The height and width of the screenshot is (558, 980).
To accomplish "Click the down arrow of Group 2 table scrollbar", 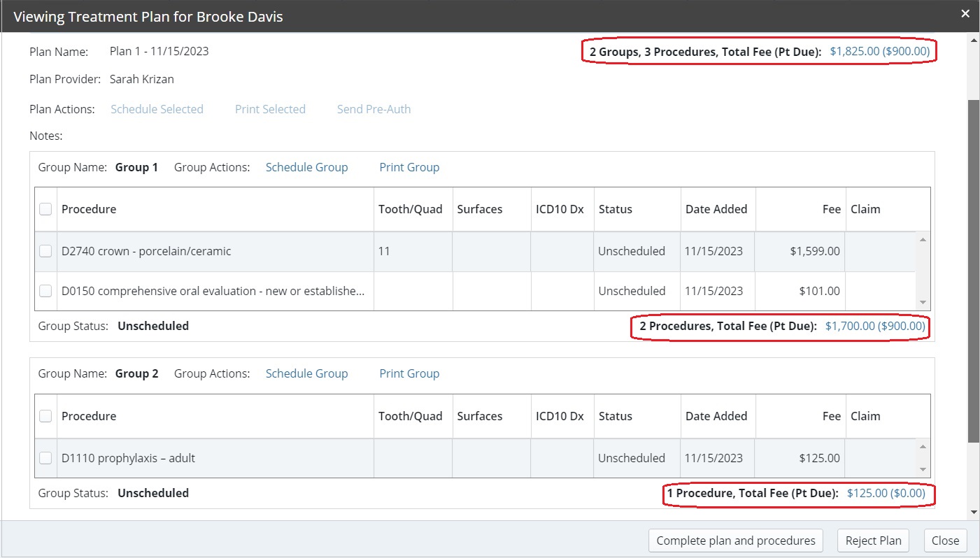I will [x=923, y=470].
